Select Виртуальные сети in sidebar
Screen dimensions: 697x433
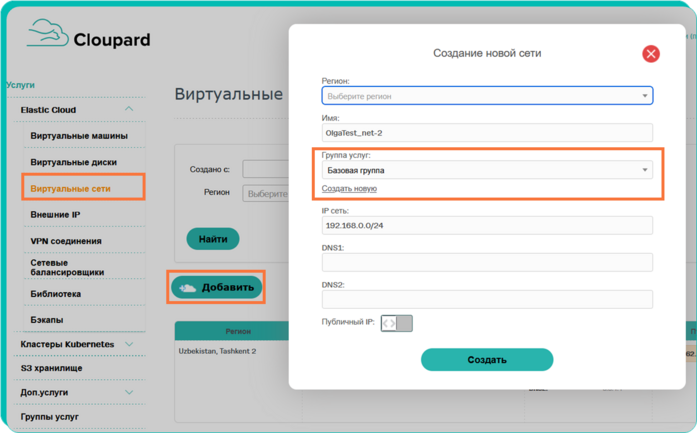point(71,188)
